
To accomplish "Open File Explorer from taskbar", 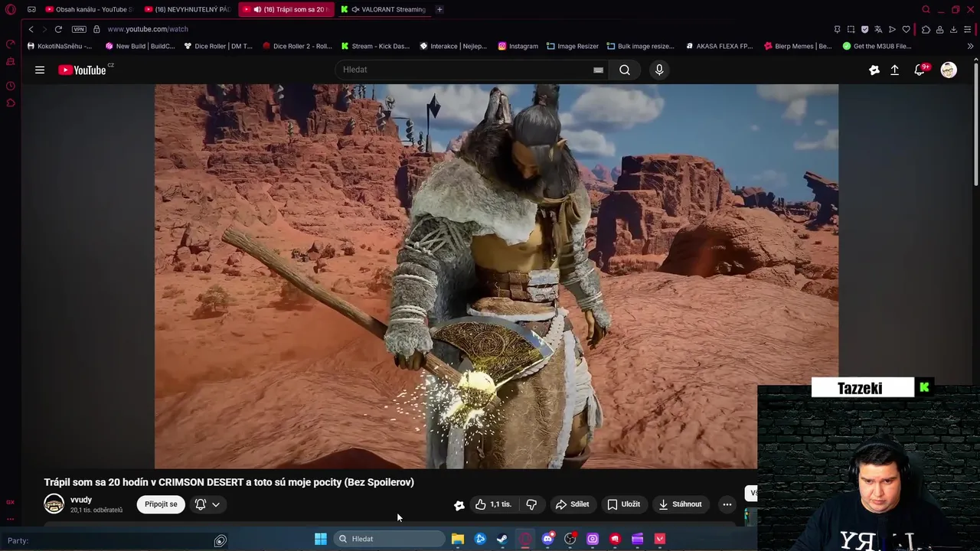I will click(458, 539).
